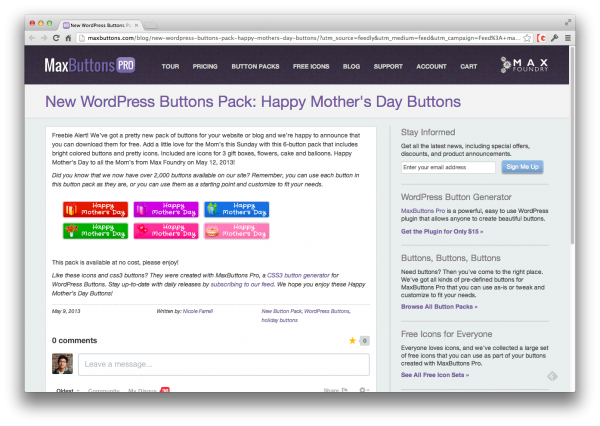Open the MaxButtons Pro sidebar link

click(423, 211)
